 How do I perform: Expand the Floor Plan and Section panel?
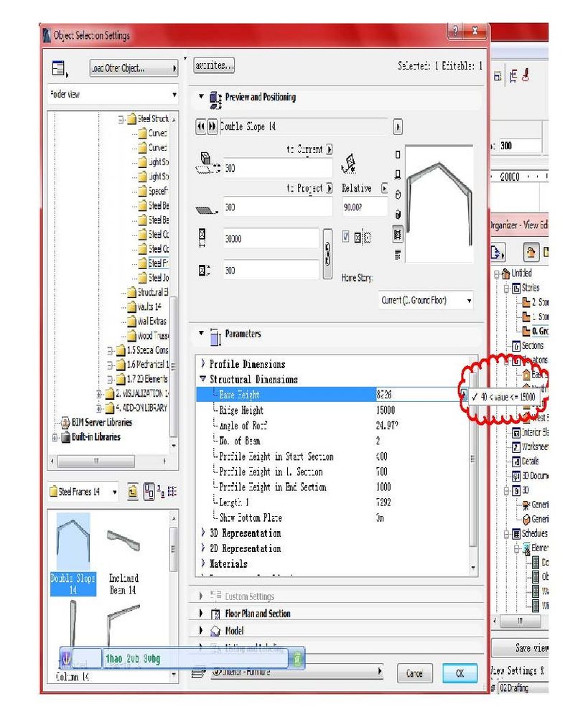(201, 614)
